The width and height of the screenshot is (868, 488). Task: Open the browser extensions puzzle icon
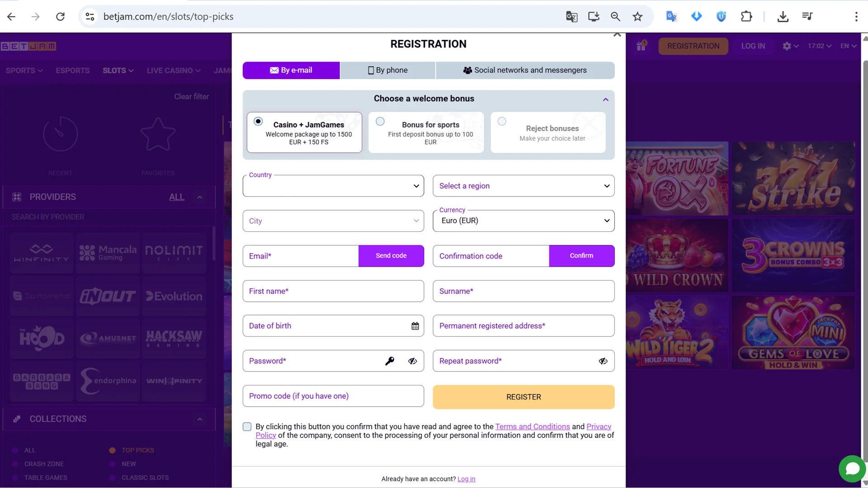(x=746, y=17)
